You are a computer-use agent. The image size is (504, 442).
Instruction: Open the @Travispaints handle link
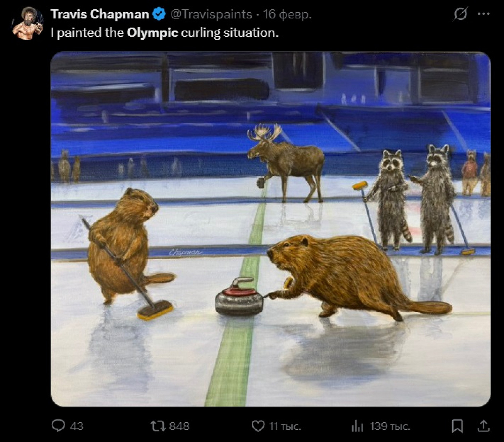point(211,14)
